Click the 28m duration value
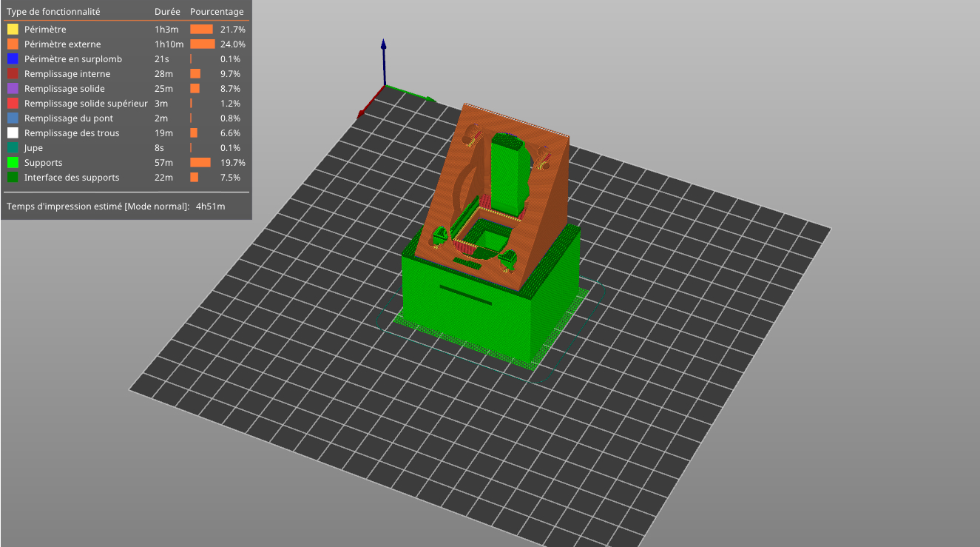 click(163, 74)
